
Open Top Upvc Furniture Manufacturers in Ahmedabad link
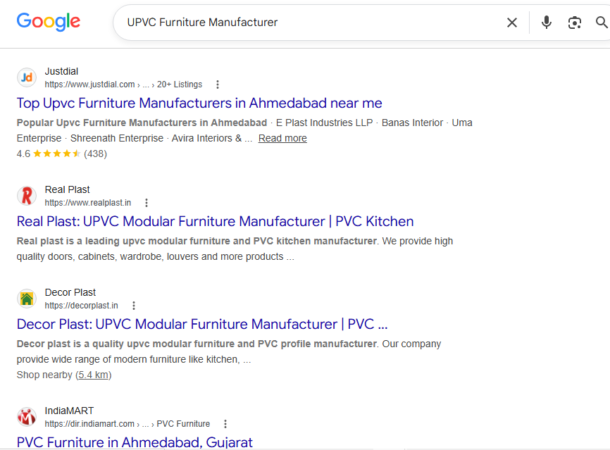pyautogui.click(x=199, y=103)
